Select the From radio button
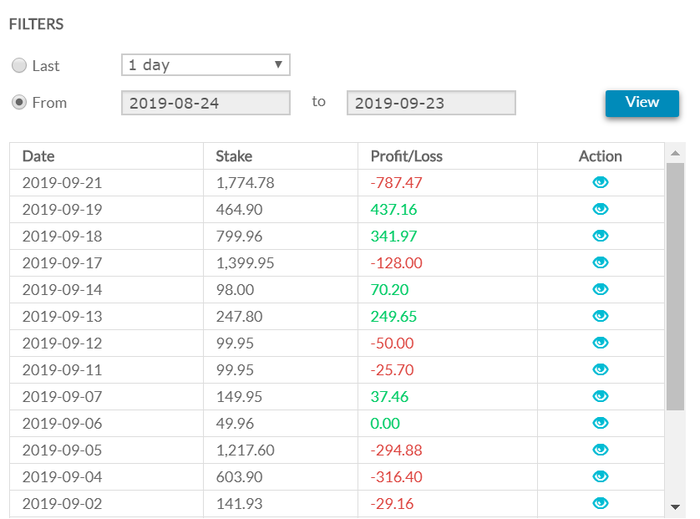700x519 pixels. point(19,102)
